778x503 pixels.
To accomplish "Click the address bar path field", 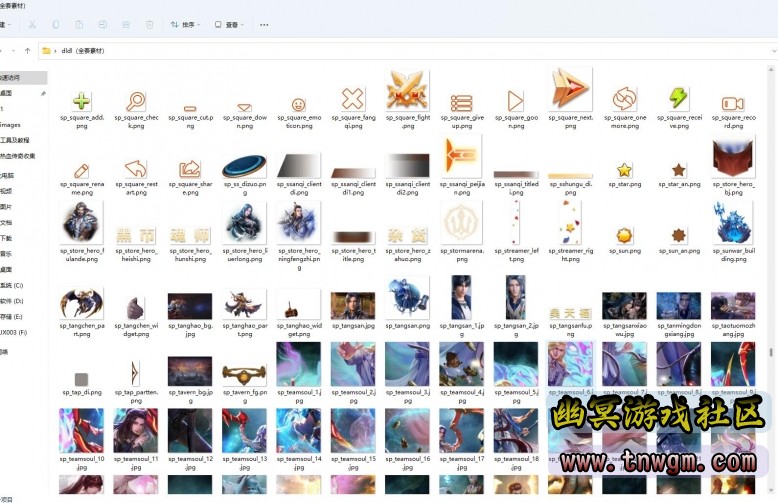I will click(407, 51).
